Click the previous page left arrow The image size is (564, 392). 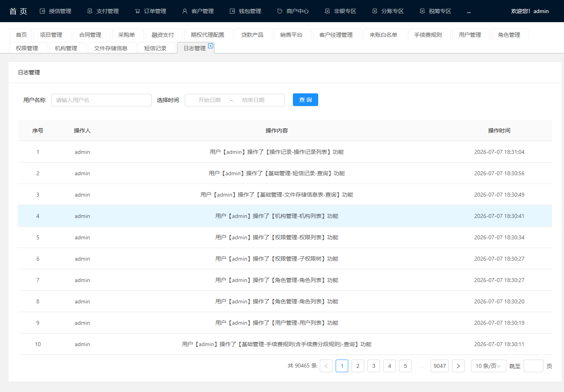pyautogui.click(x=326, y=366)
